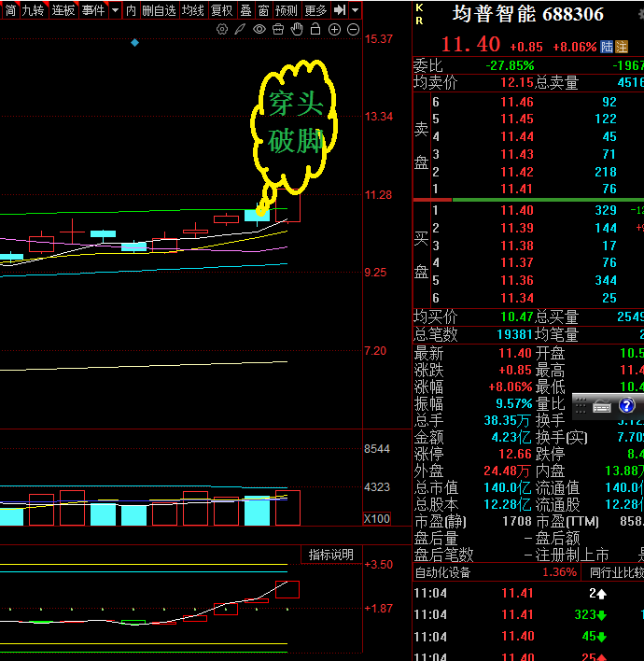The height and width of the screenshot is (661, 644).
Task: Activate the hand pan tool icon
Action: [297, 29]
